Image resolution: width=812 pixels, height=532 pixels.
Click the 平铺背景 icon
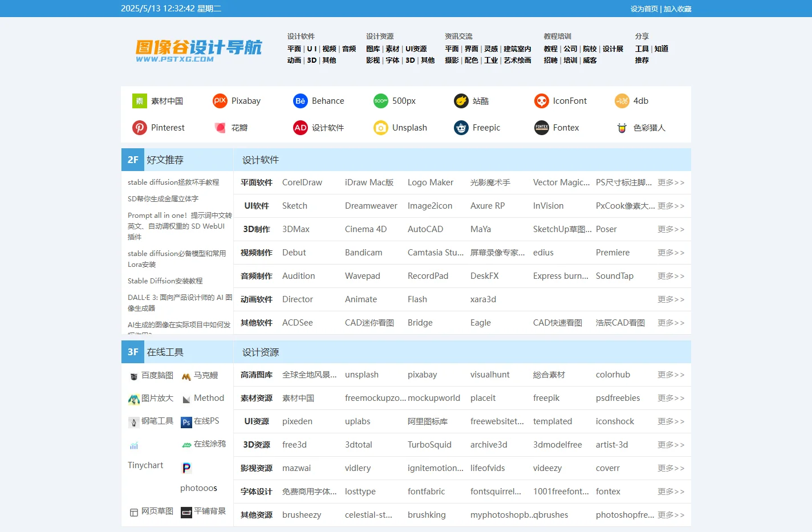tap(186, 512)
